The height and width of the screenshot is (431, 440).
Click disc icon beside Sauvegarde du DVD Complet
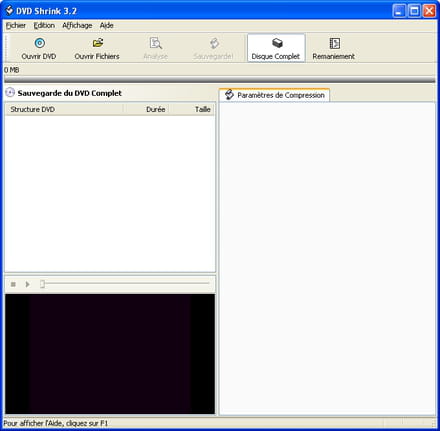(x=10, y=93)
